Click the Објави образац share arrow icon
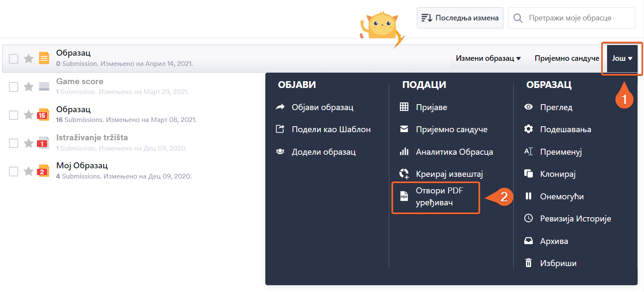 click(x=280, y=107)
